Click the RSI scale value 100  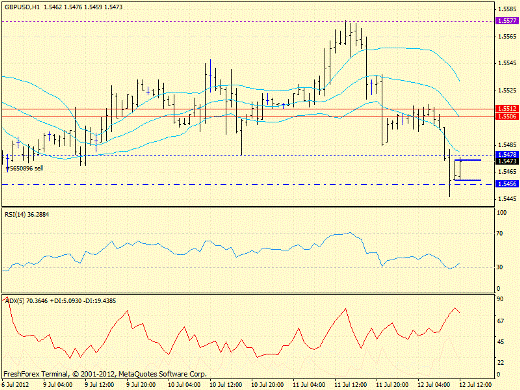[502, 213]
